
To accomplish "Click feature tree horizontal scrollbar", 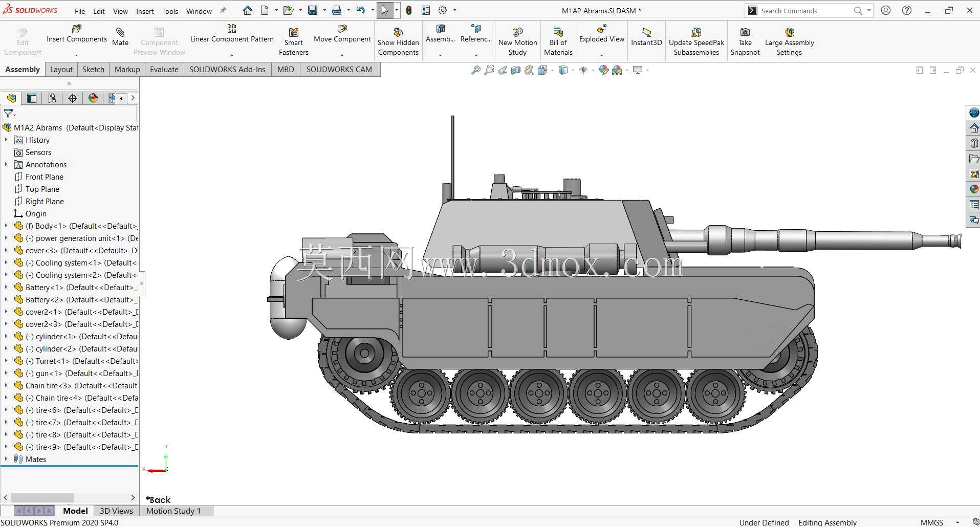I will tap(42, 497).
